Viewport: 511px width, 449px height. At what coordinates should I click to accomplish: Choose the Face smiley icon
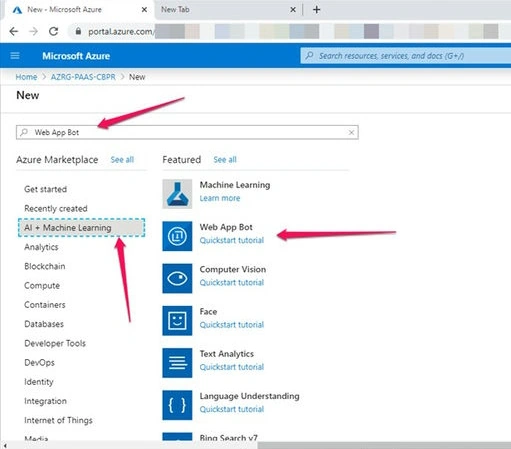[x=177, y=321]
